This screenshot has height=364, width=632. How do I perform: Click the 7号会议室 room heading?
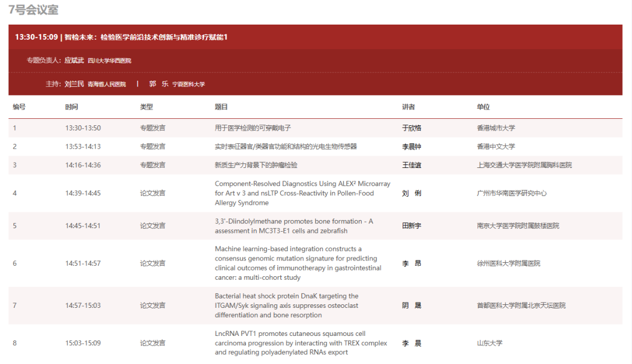coord(33,9)
